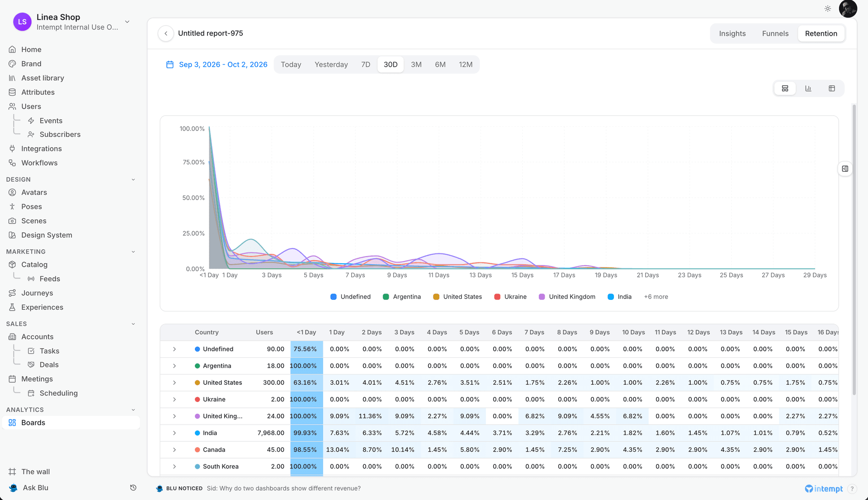Collapse the SALES section

click(x=133, y=324)
